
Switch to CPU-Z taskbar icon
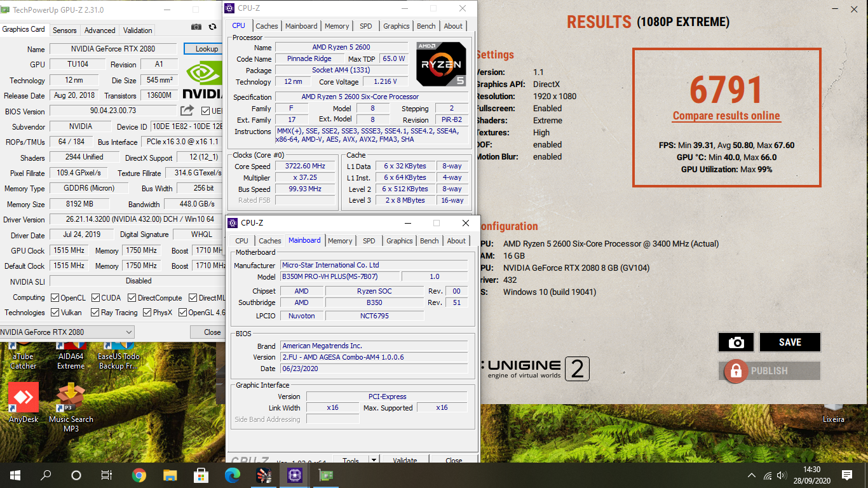tap(294, 475)
